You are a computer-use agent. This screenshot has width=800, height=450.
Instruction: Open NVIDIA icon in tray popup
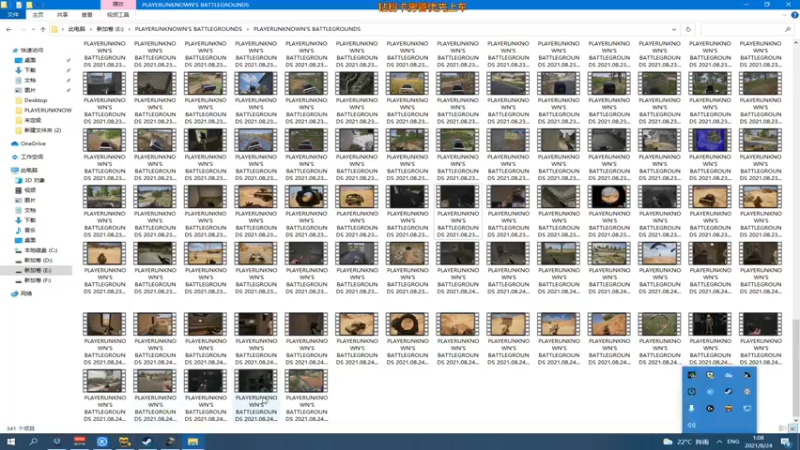(691, 376)
